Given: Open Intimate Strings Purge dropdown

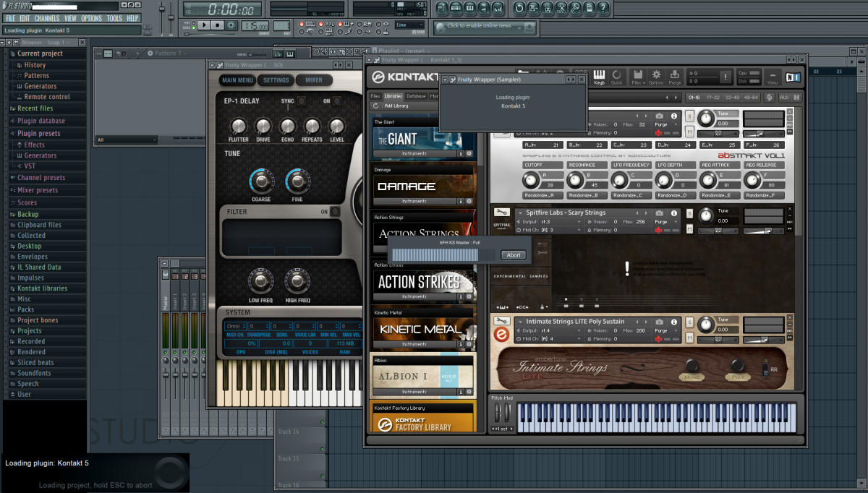Looking at the screenshot, I should click(x=666, y=330).
